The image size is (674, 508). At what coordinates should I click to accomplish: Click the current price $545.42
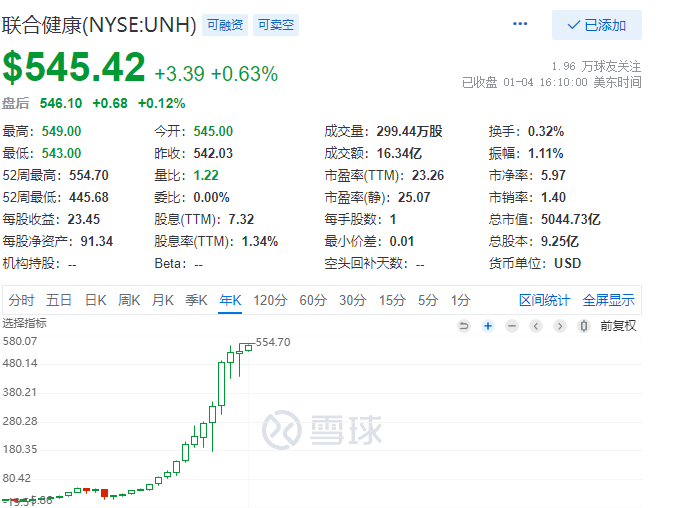tap(74, 67)
